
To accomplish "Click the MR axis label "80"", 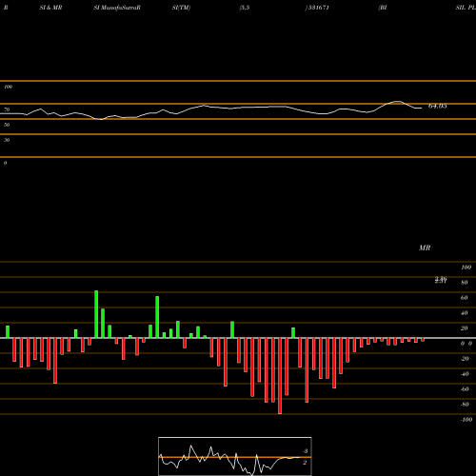I will 465,283.
